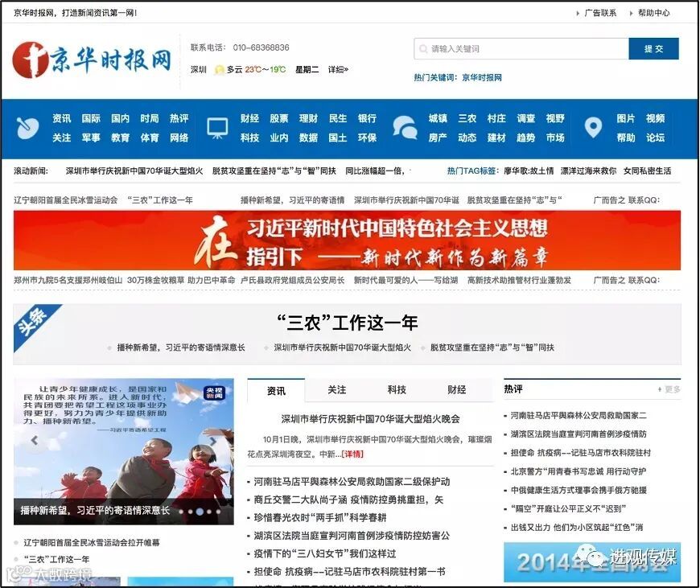Click the satellite dish news section icon
Viewport: 700px width, 588px height.
[x=27, y=128]
